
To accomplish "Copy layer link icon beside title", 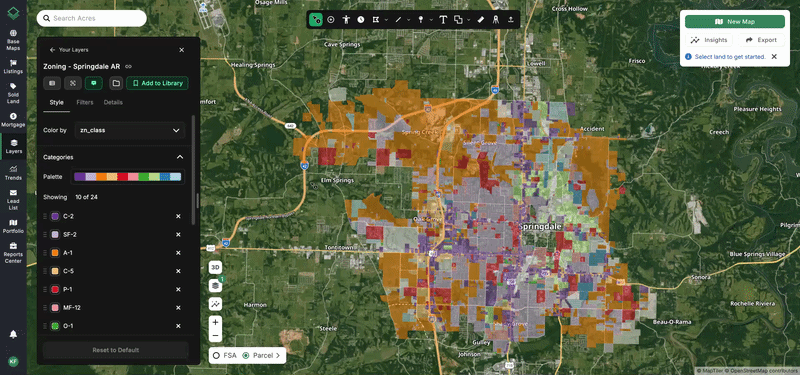I will click(129, 66).
